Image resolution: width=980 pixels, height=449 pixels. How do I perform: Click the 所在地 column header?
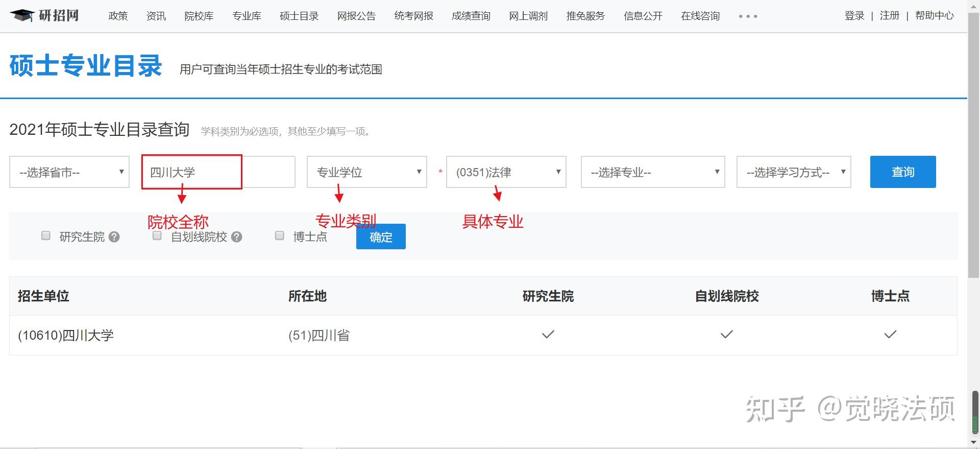coord(307,296)
